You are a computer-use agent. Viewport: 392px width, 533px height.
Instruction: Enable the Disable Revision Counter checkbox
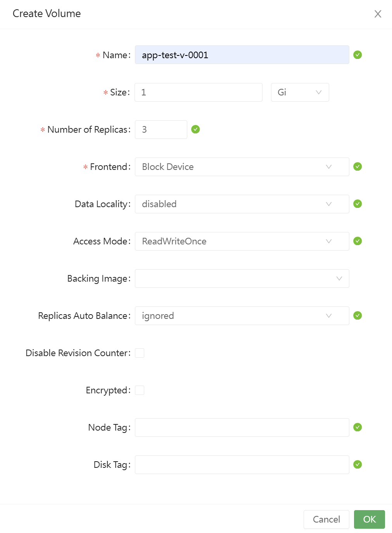[140, 353]
